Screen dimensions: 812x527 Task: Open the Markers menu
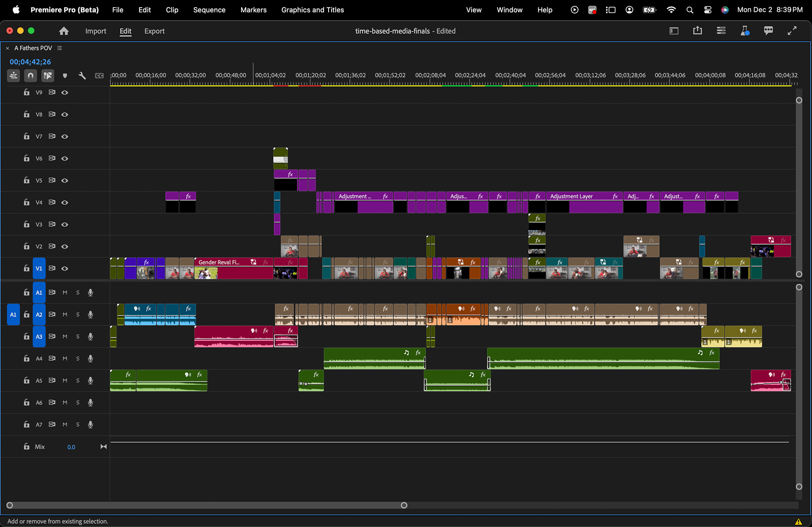coord(253,10)
